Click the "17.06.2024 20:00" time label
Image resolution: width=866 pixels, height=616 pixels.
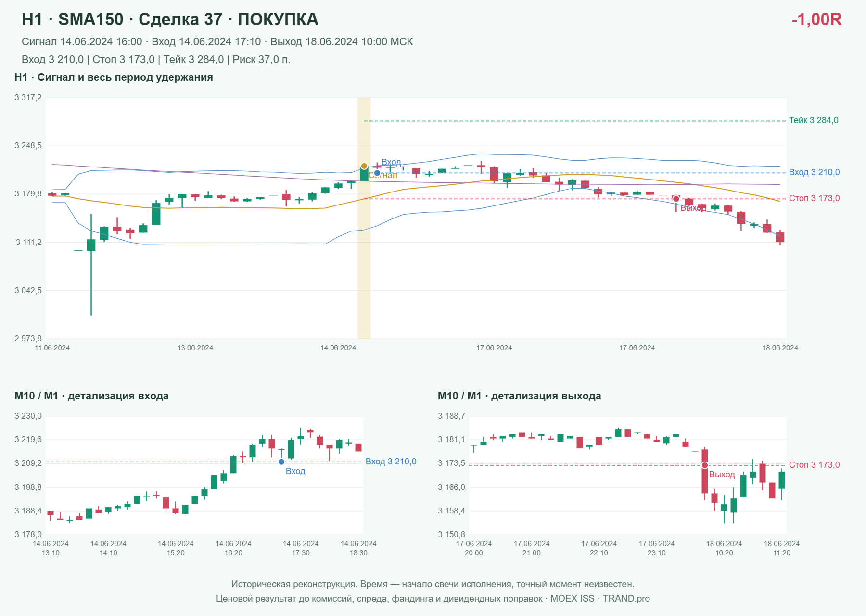(474, 548)
